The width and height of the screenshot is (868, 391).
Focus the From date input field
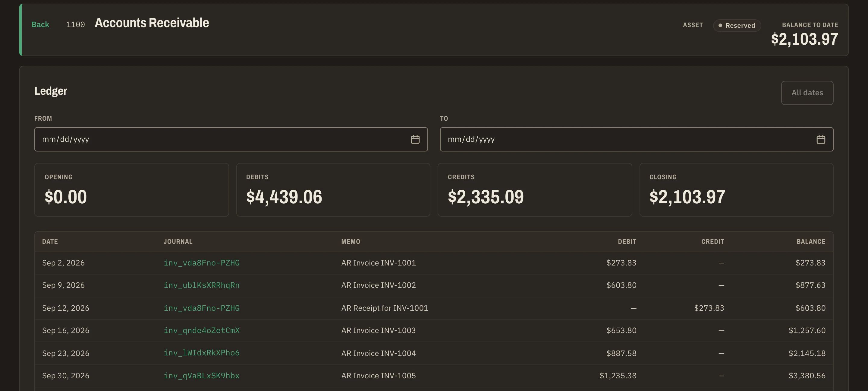click(231, 139)
